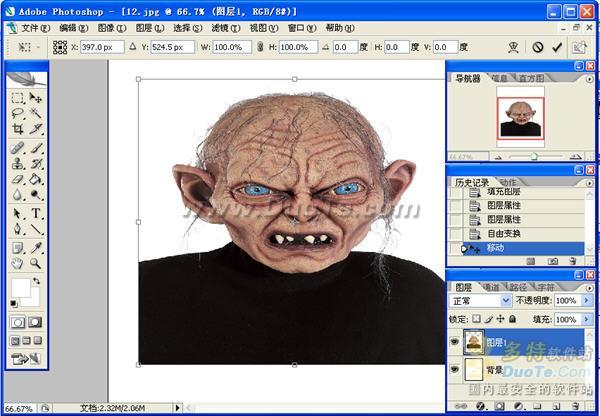Toggle the lock position cross icon
The height and width of the screenshot is (416, 600).
(x=501, y=319)
